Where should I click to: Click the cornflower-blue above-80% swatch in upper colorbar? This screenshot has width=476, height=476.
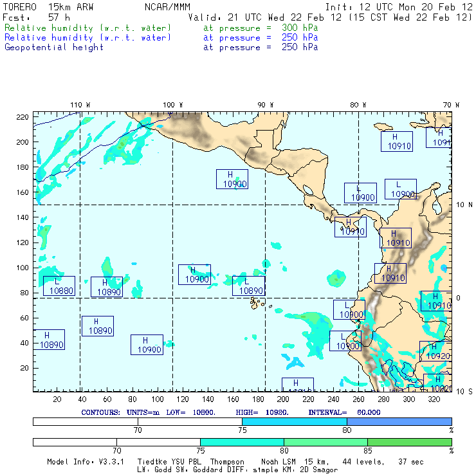pyautogui.click(x=399, y=421)
